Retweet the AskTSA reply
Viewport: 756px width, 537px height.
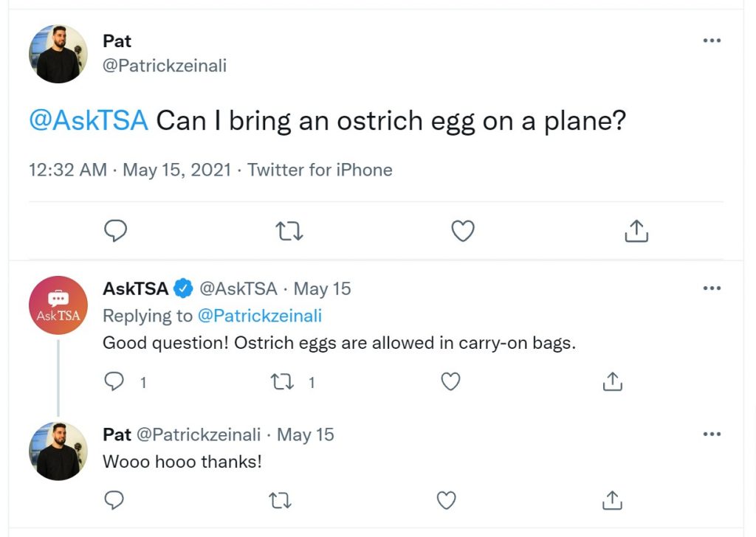282,382
